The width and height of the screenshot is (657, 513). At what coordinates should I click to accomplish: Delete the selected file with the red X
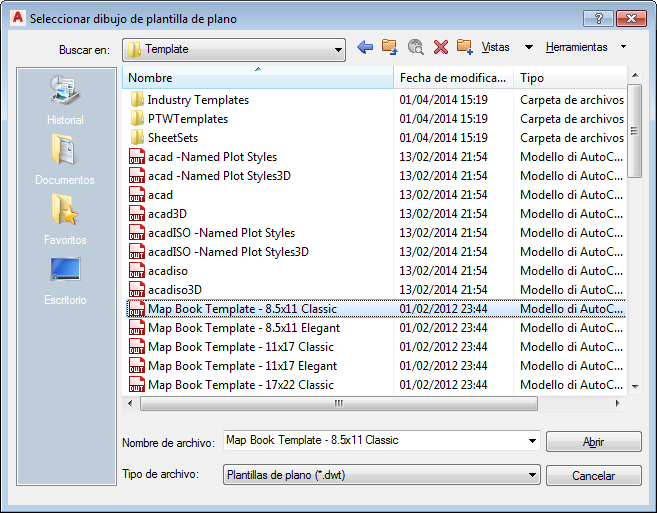click(x=440, y=47)
